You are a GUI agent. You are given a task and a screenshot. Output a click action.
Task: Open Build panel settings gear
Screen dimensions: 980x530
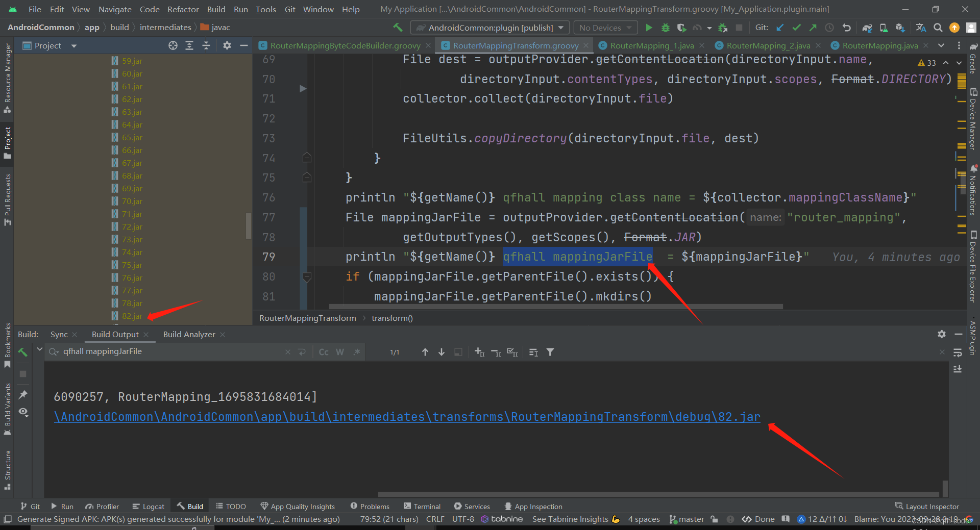[942, 334]
